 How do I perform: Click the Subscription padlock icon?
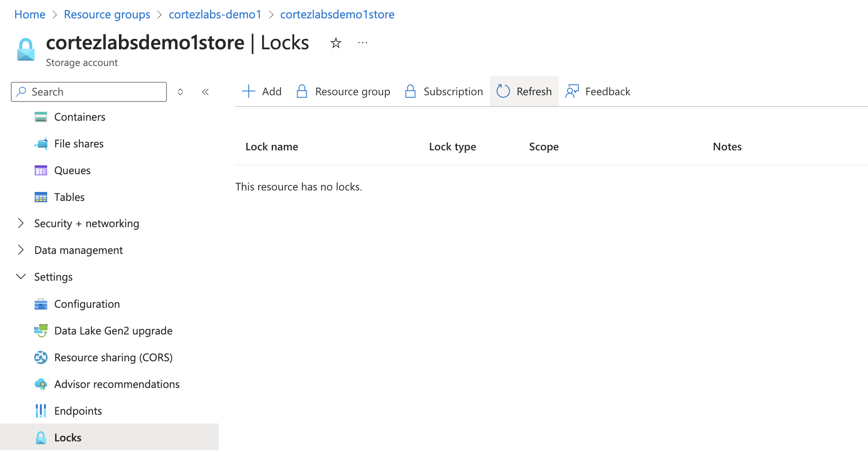coord(410,91)
